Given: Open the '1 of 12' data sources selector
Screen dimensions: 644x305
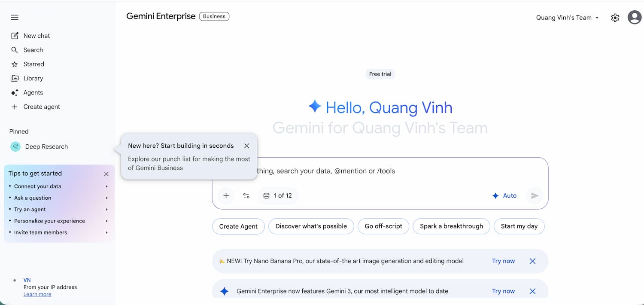Looking at the screenshot, I should pos(278,196).
